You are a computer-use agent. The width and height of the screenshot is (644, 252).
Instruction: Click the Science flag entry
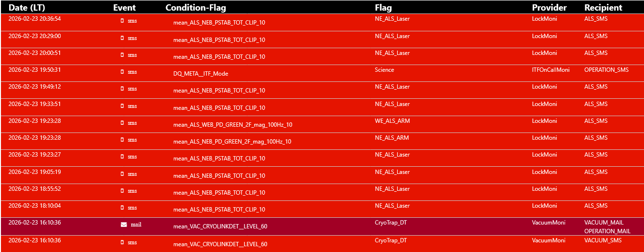click(x=384, y=70)
